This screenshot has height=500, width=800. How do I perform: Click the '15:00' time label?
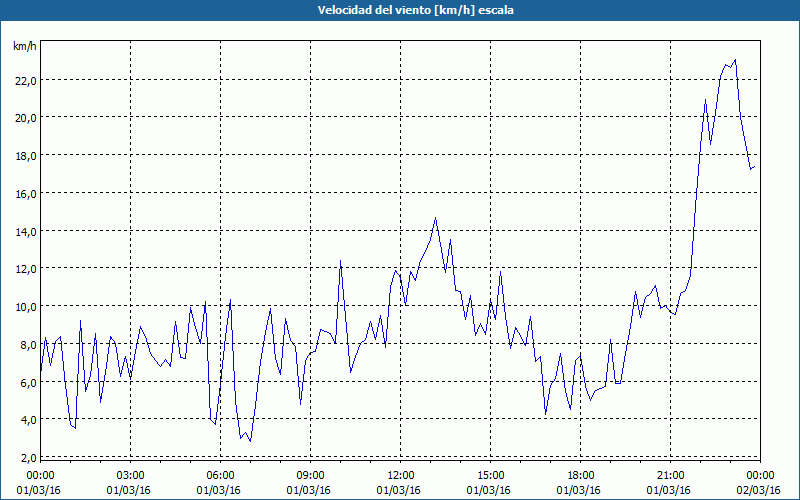coord(491,476)
